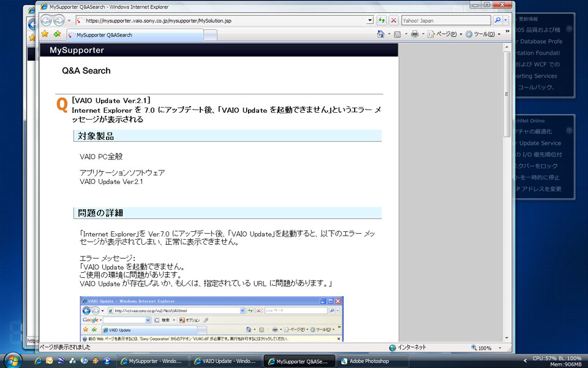Click Update Service link in sidebar gadget
This screenshot has width=588, height=368.
point(540,143)
